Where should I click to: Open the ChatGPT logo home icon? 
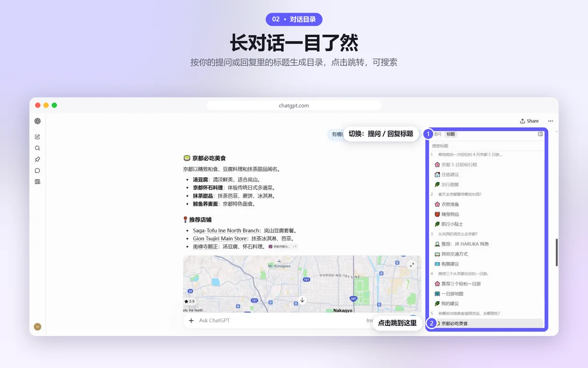[x=38, y=121]
